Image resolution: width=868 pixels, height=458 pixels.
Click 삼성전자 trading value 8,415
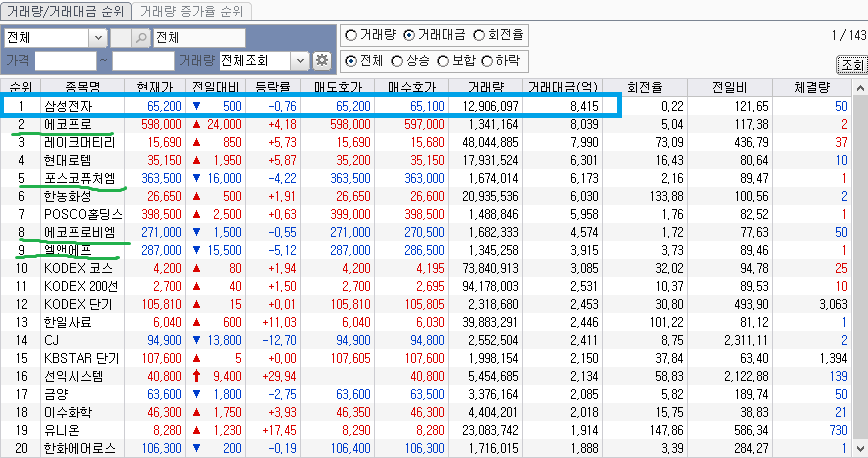click(585, 106)
